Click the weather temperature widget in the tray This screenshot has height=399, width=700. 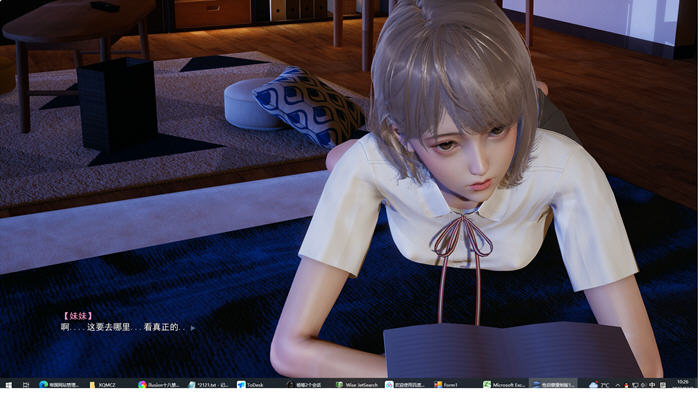click(x=599, y=385)
